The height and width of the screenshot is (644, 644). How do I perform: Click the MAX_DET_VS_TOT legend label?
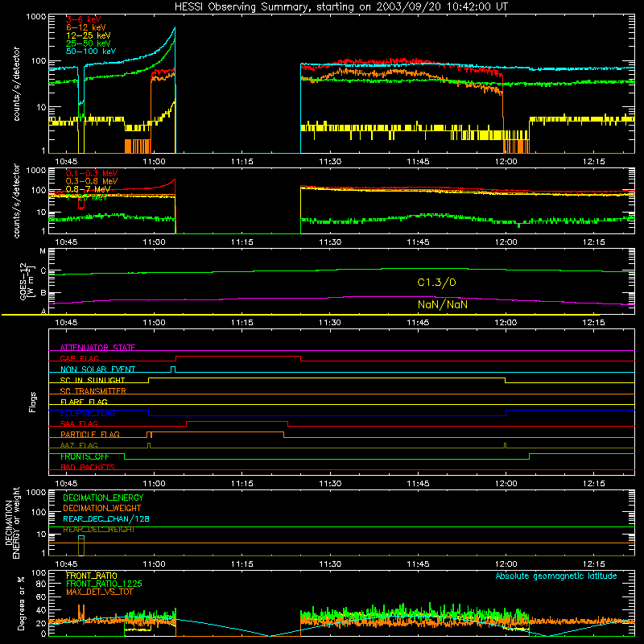click(x=99, y=592)
